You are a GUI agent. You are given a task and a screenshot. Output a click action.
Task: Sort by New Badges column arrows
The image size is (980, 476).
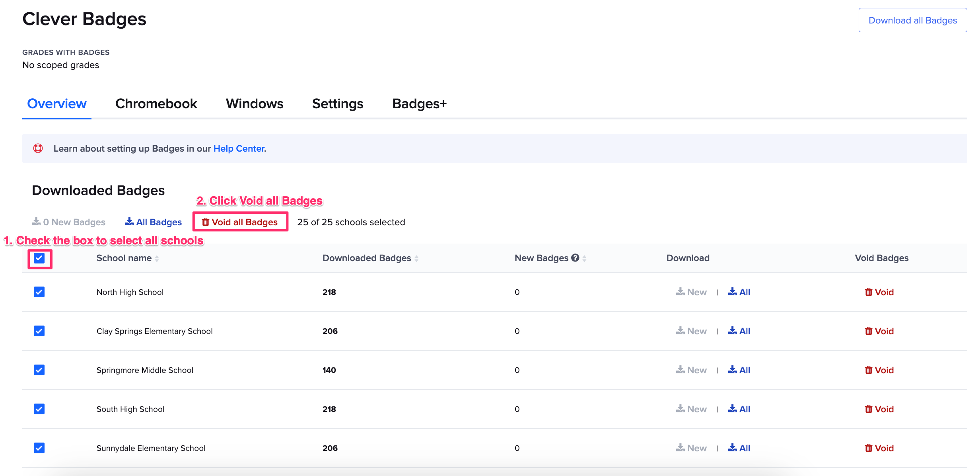[x=584, y=259]
